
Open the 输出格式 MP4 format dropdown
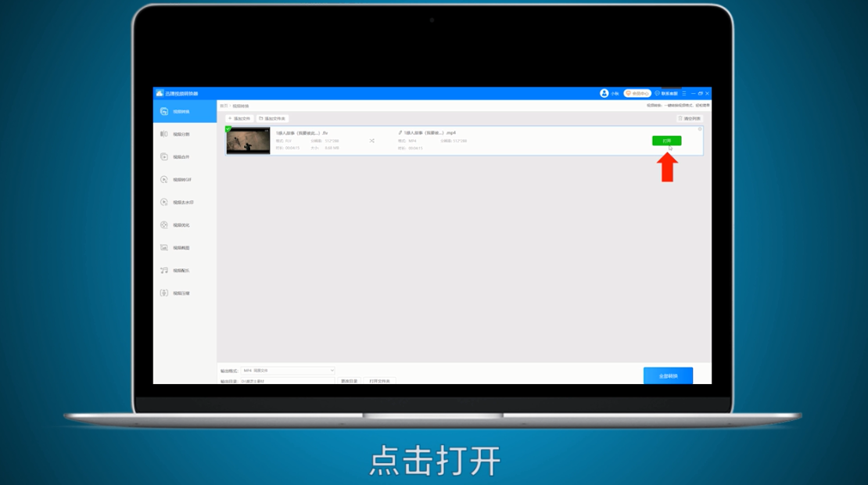[x=288, y=368]
